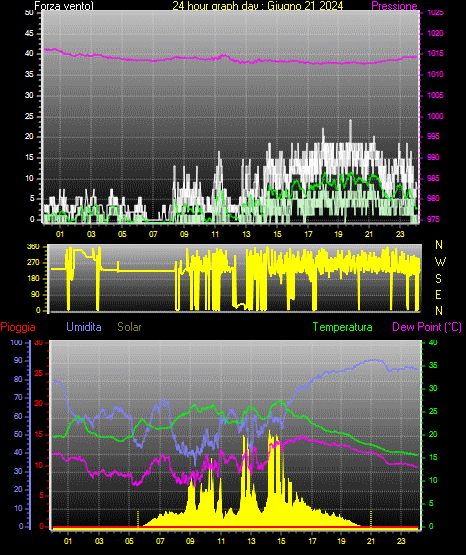The height and width of the screenshot is (555, 466).
Task: Click the red "15" rain axis value
Action: (x=39, y=434)
